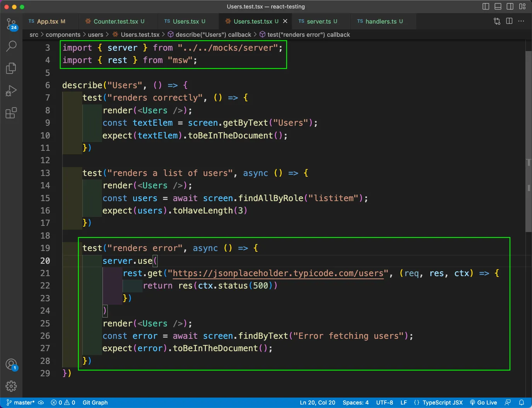Screen dimensions: 532x408
Task: Start Go Live server
Action: tap(483, 403)
